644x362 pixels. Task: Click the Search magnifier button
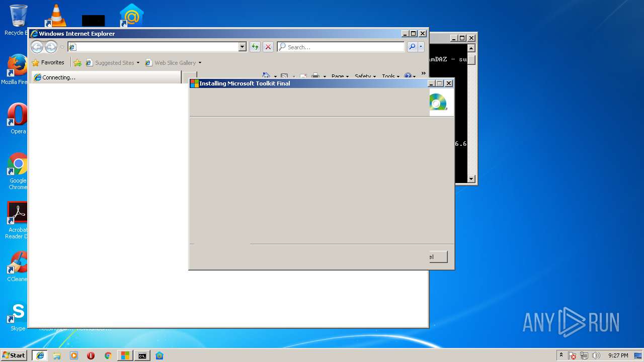tap(412, 47)
